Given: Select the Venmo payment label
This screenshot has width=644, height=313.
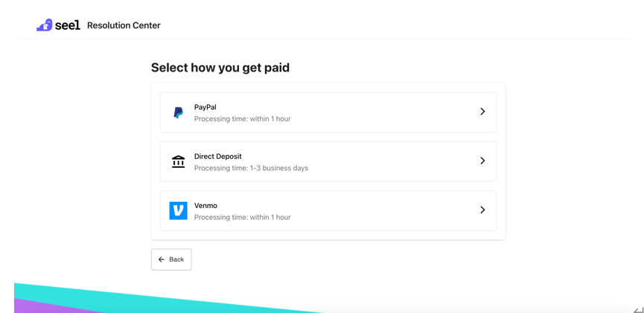Looking at the screenshot, I should click(205, 206).
